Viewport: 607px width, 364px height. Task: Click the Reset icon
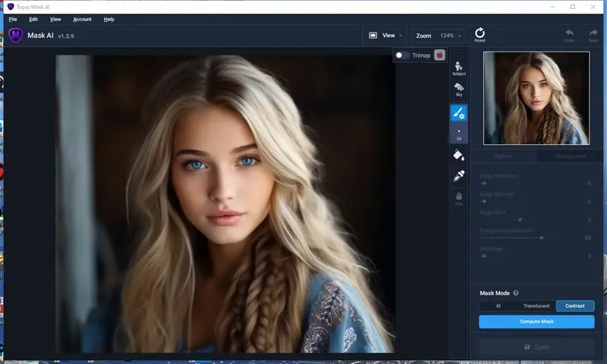pos(480,34)
